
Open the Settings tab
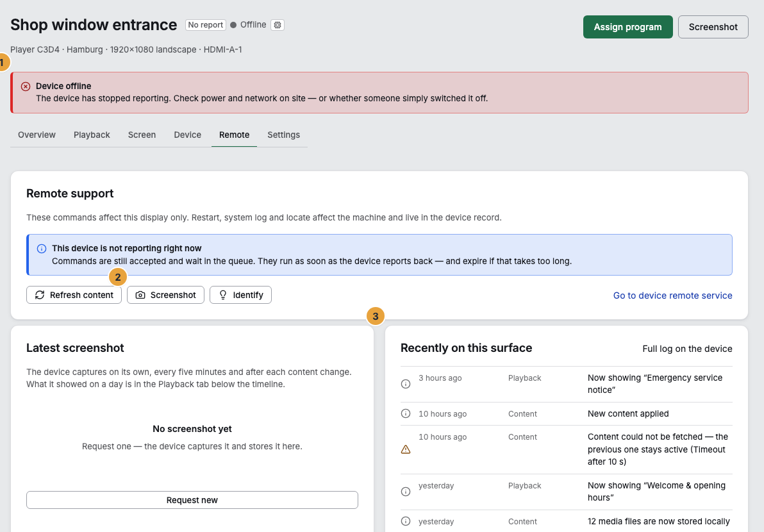pos(283,135)
